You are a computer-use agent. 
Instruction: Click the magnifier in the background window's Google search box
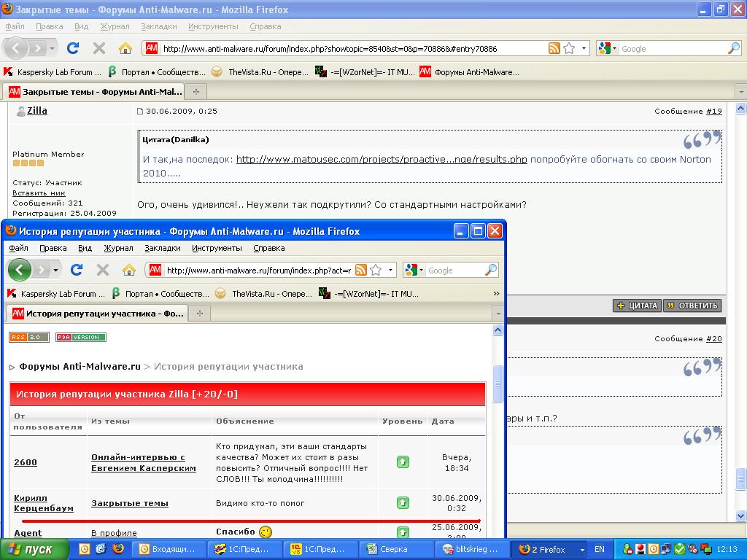(x=734, y=48)
